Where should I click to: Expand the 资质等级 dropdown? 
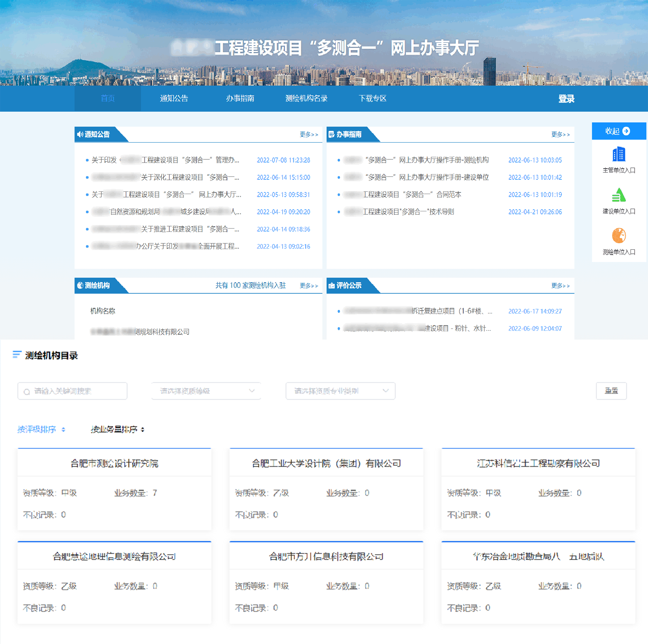coord(206,391)
